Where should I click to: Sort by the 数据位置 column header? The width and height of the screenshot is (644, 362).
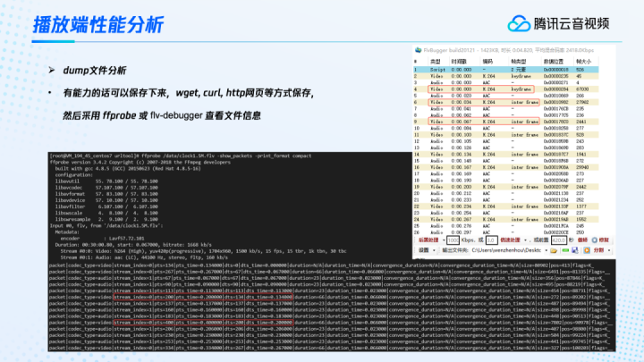pyautogui.click(x=554, y=62)
